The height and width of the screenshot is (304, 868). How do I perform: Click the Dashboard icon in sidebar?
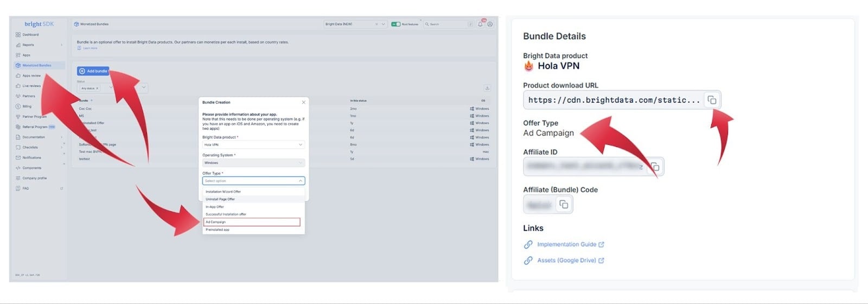pos(18,35)
